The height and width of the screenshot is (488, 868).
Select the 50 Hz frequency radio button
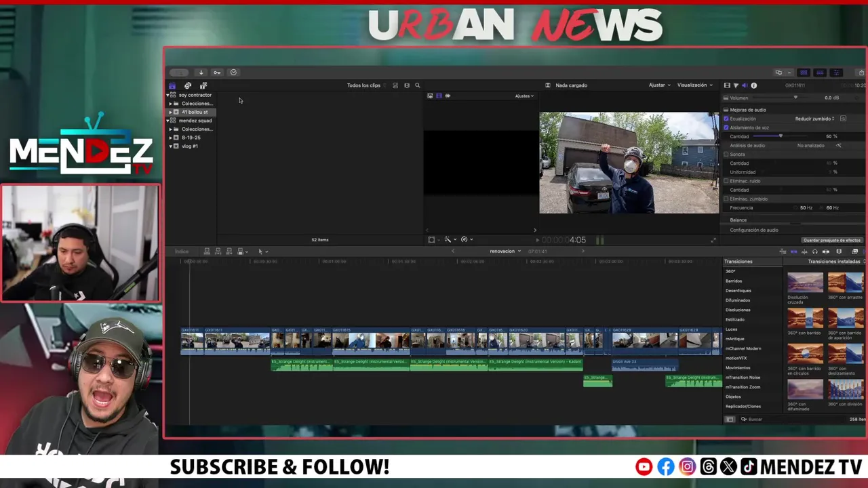tap(796, 208)
